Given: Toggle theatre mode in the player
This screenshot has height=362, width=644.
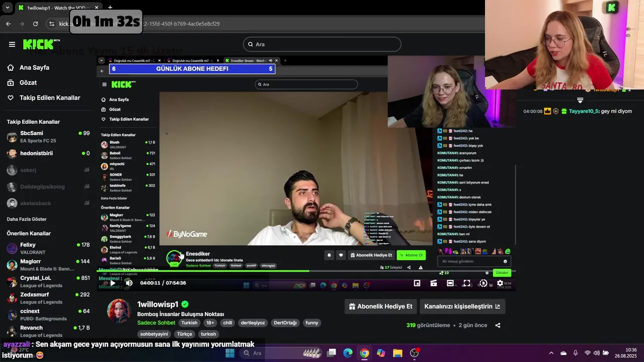Looking at the screenshot, I should 450,283.
